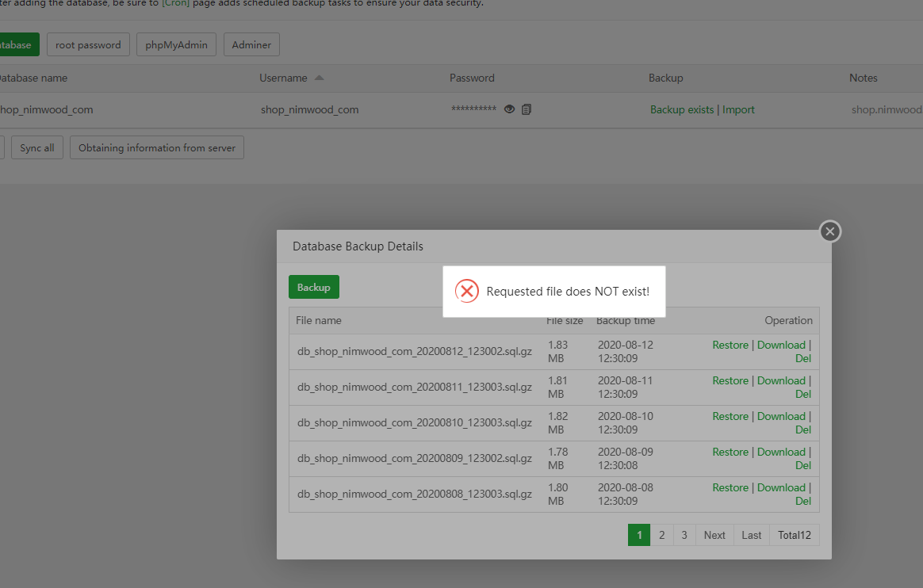
Task: Delete the 20200808 backup
Action: point(803,502)
